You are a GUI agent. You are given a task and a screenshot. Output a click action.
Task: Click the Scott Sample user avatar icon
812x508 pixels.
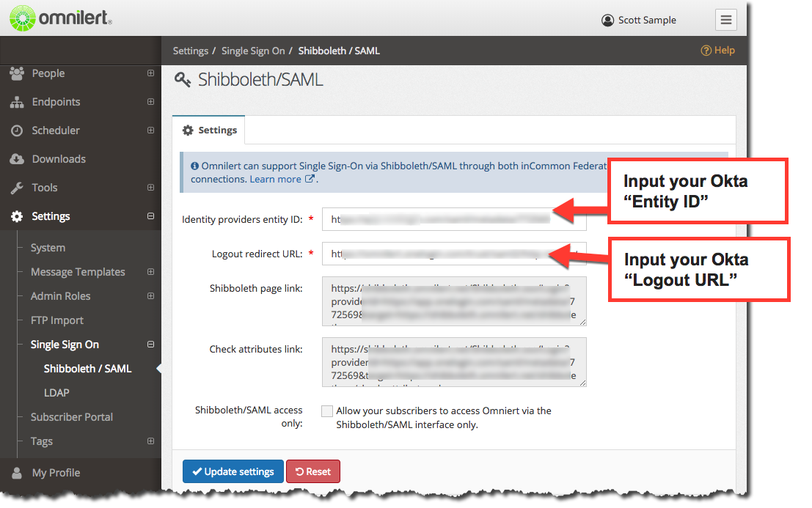(x=607, y=21)
